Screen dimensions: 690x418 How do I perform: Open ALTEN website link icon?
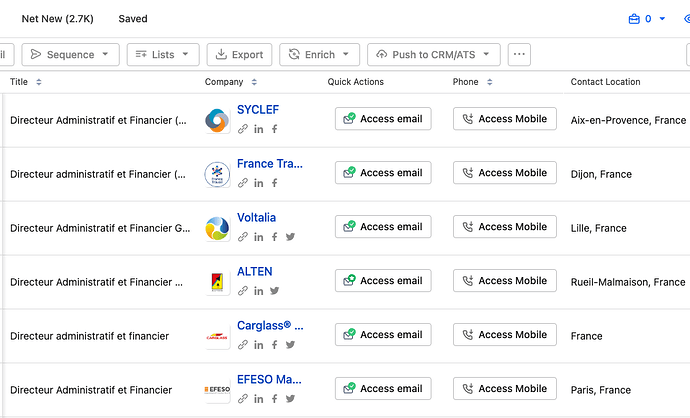242,291
